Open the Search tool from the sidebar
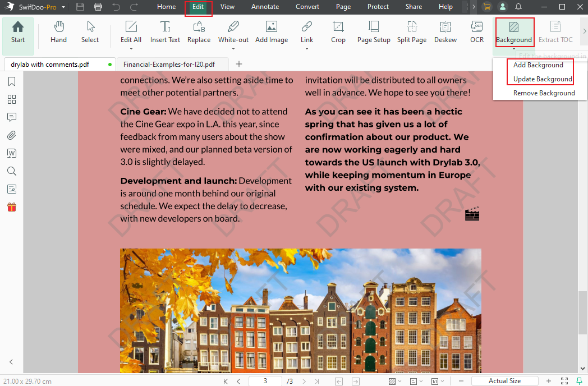The width and height of the screenshot is (588, 386). (x=11, y=171)
